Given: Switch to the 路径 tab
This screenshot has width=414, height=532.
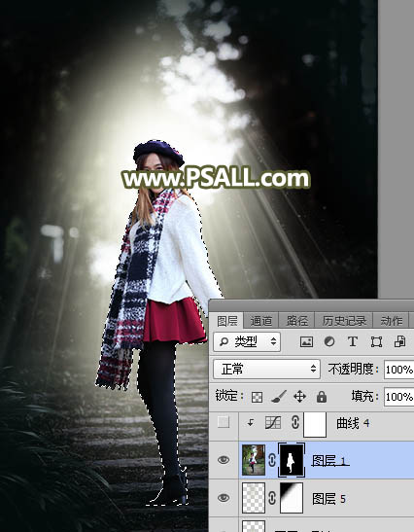Looking at the screenshot, I should [x=297, y=321].
